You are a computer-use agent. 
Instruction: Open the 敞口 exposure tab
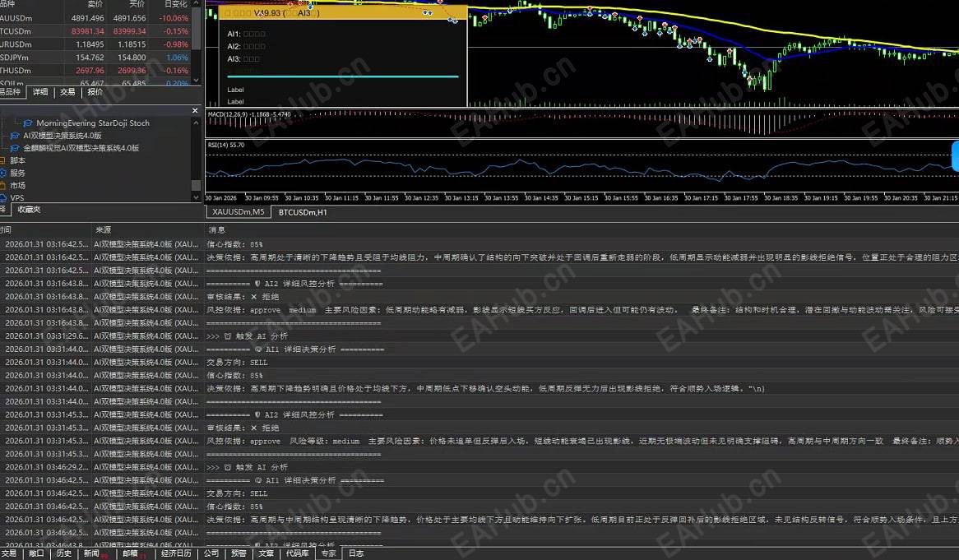tap(36, 553)
